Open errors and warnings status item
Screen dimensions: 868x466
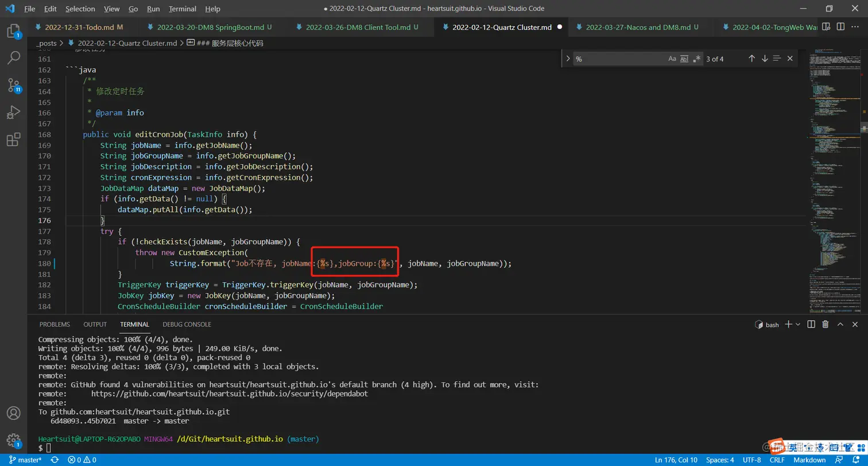coord(82,460)
